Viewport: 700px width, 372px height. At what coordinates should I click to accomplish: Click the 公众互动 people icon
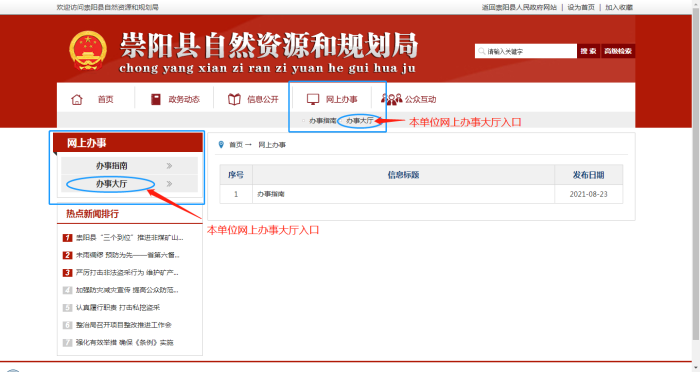[x=392, y=99]
